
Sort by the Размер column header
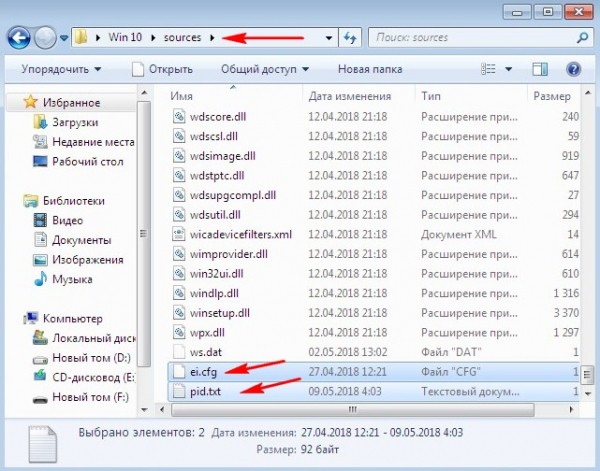point(554,96)
